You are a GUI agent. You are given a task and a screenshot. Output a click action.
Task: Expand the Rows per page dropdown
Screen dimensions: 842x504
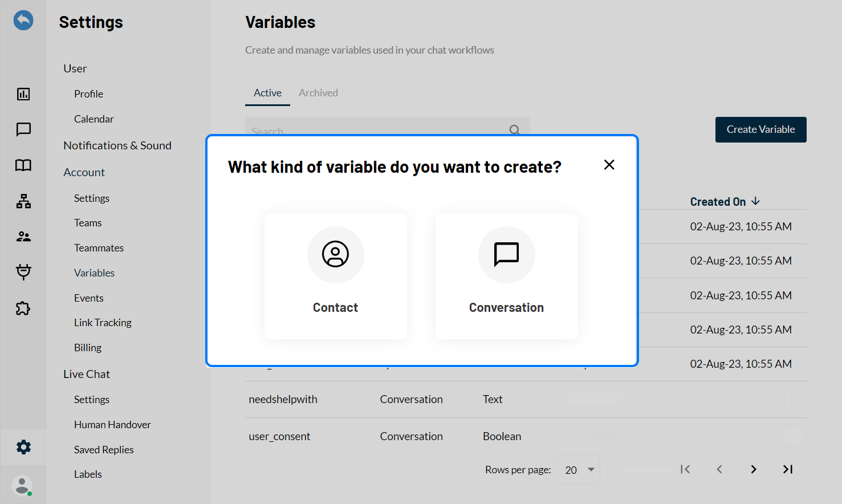(x=579, y=470)
